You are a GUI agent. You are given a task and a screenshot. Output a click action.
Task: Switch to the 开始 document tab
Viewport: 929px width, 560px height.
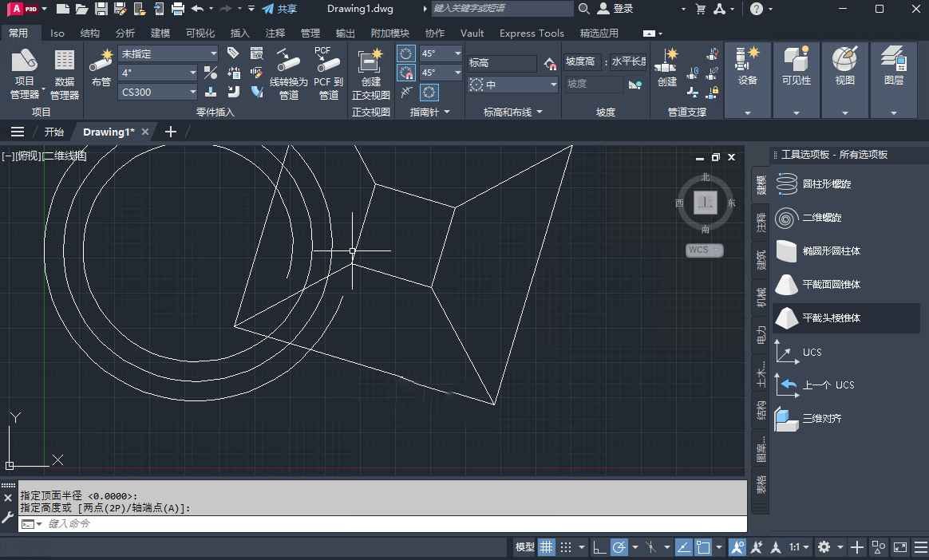point(54,132)
